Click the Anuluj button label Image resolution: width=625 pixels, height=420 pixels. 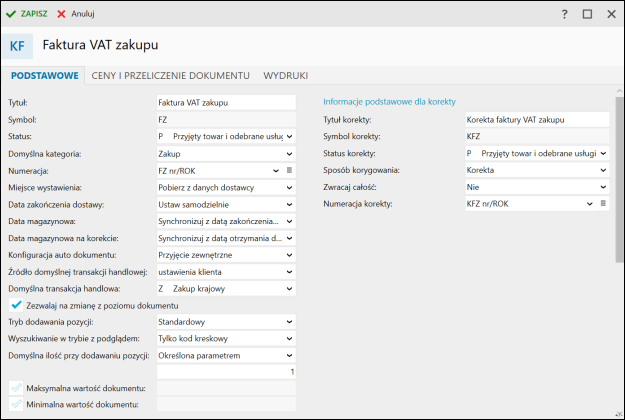pyautogui.click(x=84, y=14)
